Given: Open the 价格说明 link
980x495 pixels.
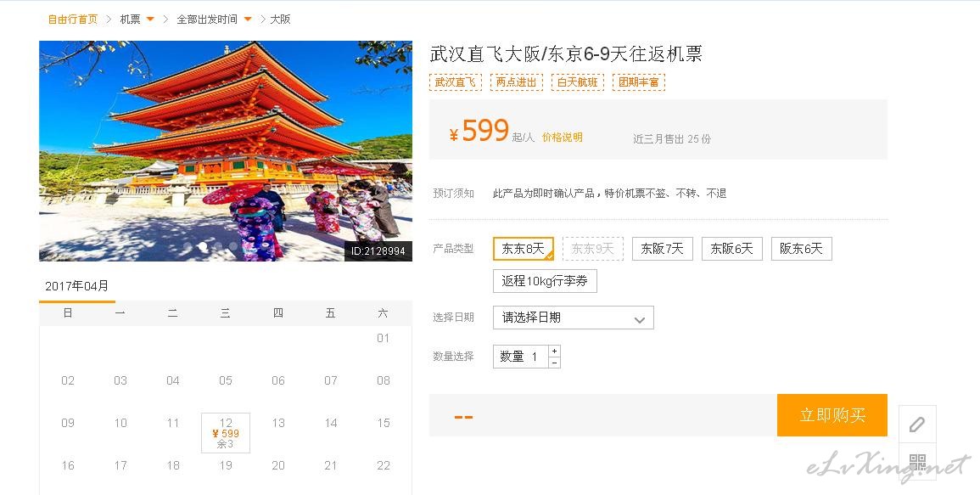Looking at the screenshot, I should (562, 138).
